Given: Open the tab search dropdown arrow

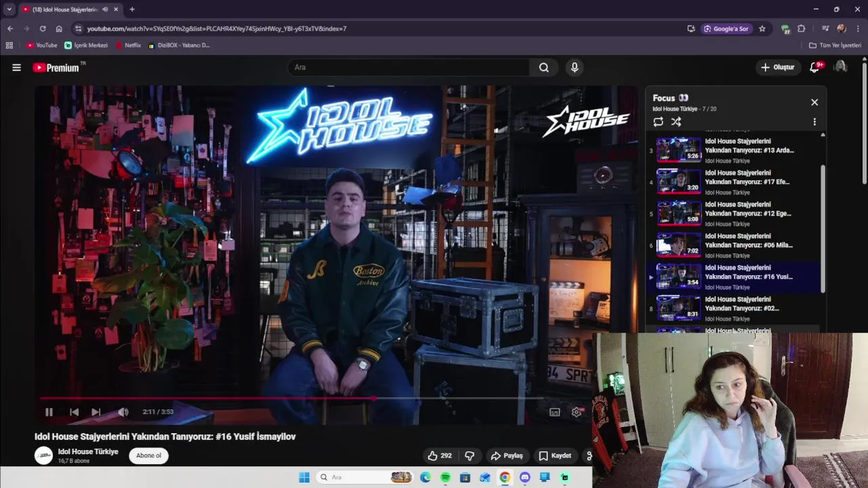Looking at the screenshot, I should click(9, 9).
